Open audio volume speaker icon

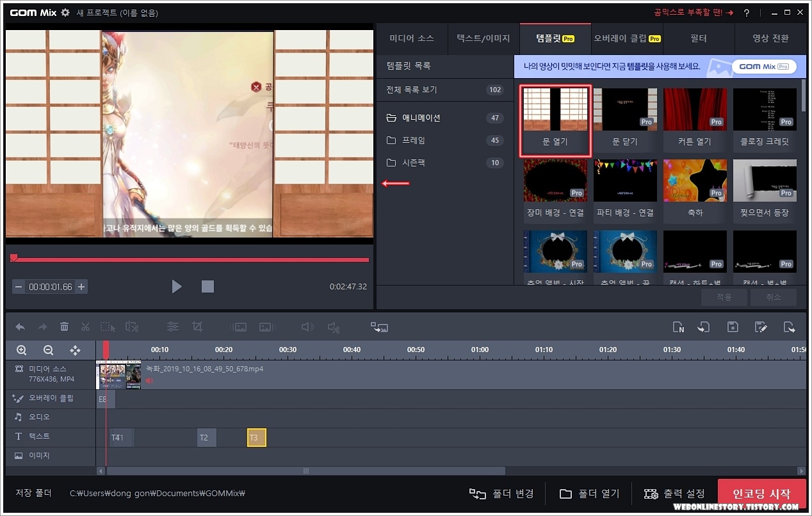tap(307, 327)
